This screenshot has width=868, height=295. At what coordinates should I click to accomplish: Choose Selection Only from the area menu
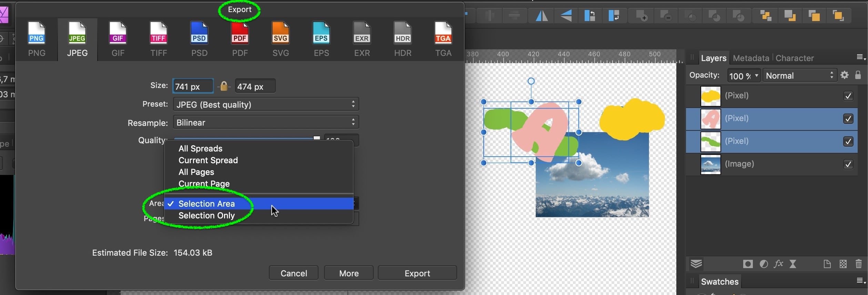tap(206, 216)
